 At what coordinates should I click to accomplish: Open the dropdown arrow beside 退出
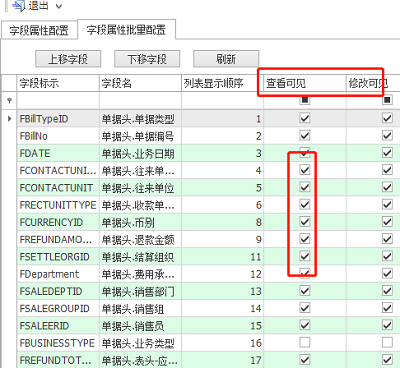coord(59,6)
